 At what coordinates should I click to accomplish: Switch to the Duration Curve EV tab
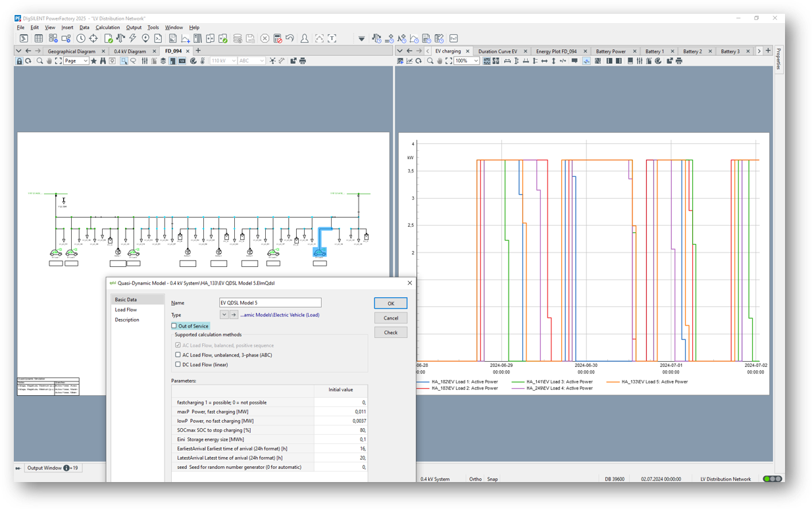[497, 51]
